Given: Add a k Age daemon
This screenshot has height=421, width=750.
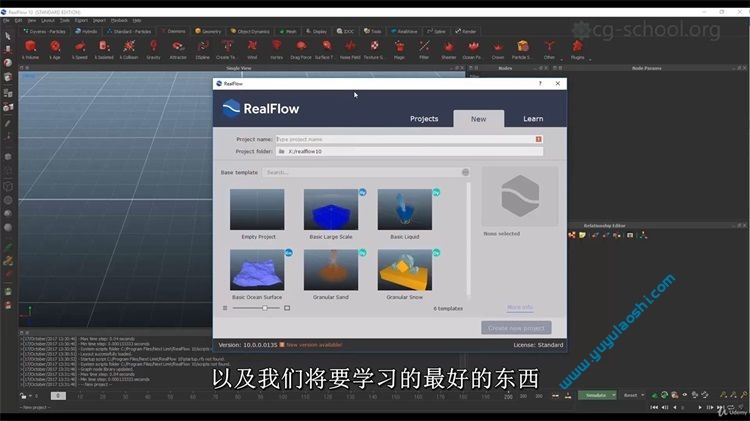Looking at the screenshot, I should (x=55, y=49).
